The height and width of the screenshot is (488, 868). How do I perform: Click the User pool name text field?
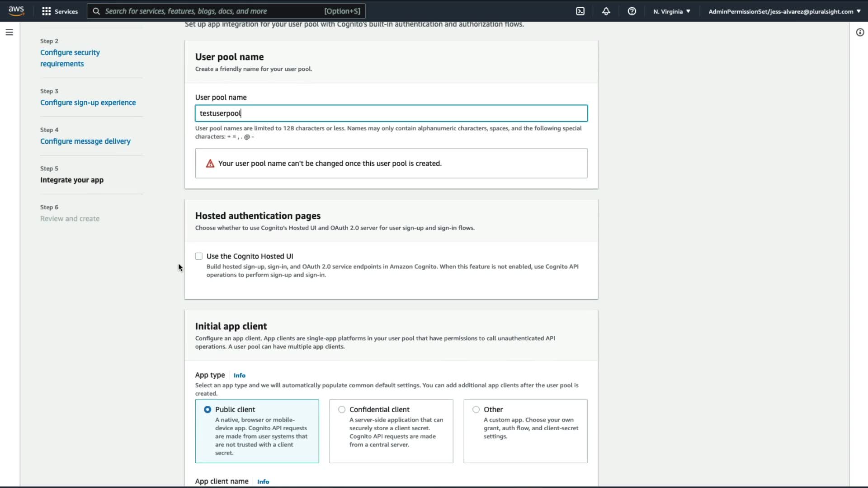[x=391, y=113]
